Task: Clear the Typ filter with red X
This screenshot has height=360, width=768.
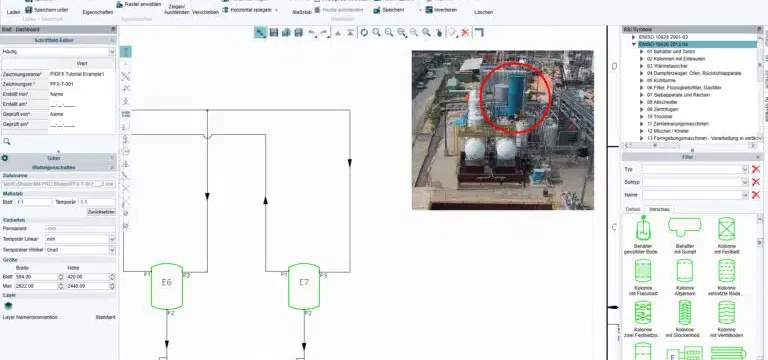Action: (x=756, y=169)
